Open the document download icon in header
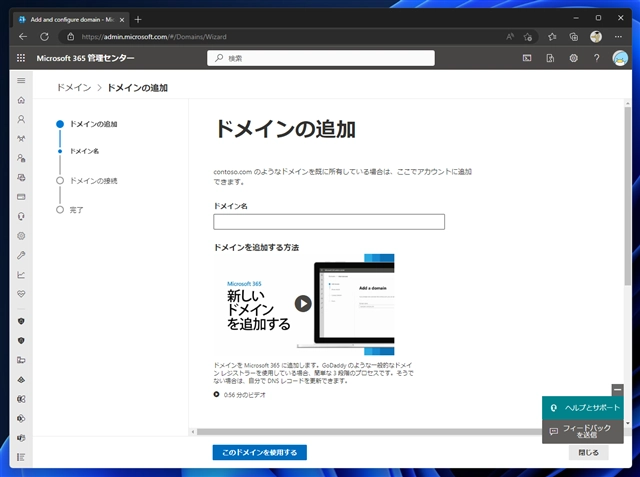Image resolution: width=640 pixels, height=477 pixels. (x=550, y=58)
